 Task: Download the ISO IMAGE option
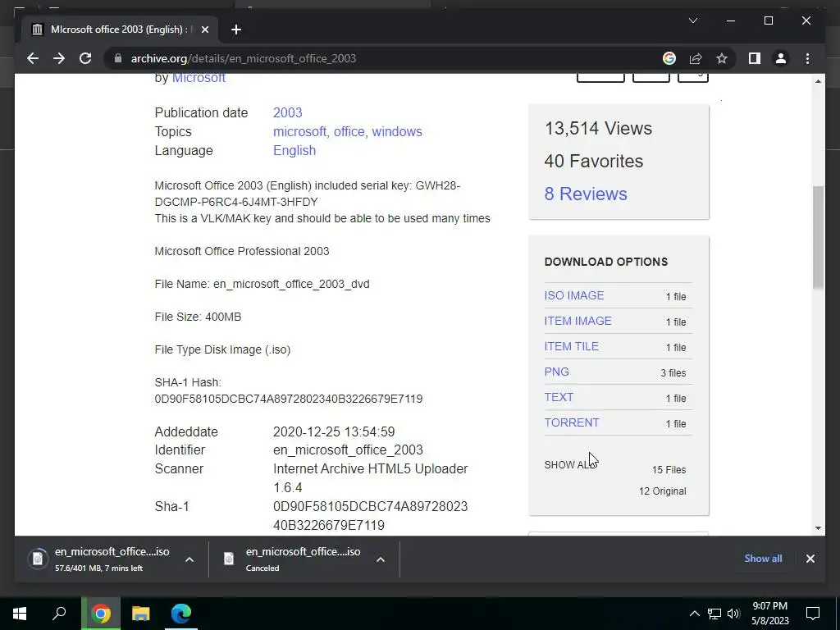pyautogui.click(x=573, y=295)
